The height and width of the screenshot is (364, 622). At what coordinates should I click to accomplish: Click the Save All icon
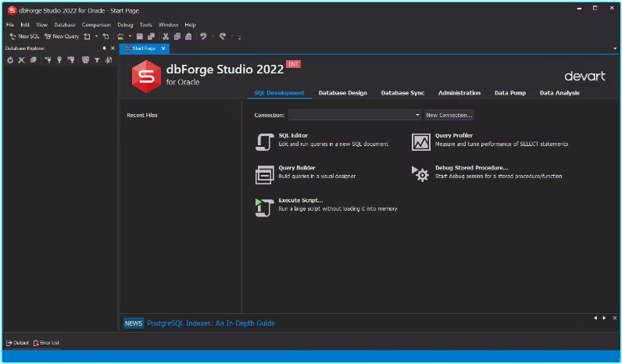tap(151, 37)
